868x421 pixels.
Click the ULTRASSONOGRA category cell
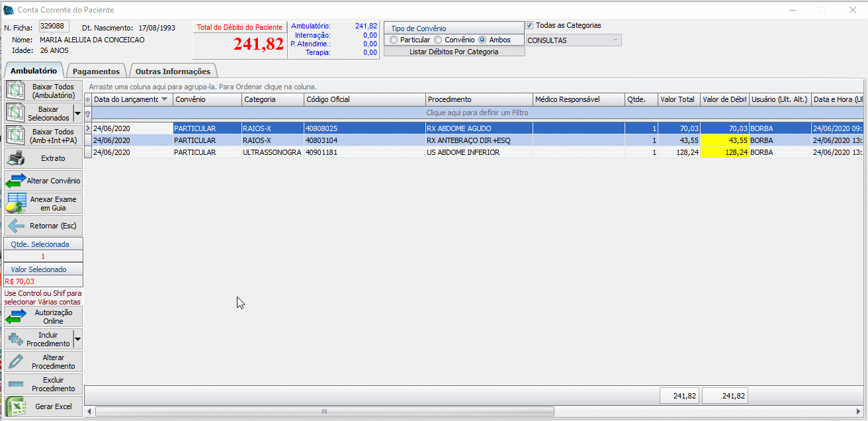[273, 152]
